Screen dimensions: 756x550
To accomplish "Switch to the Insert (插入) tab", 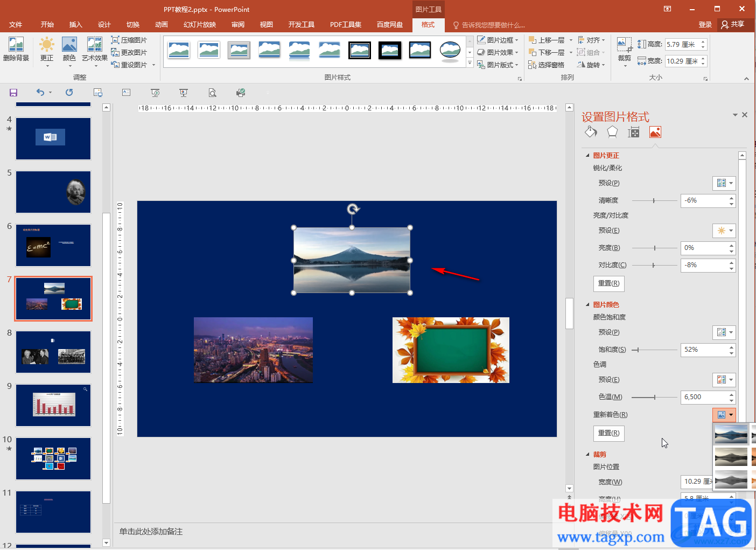I will click(x=76, y=25).
